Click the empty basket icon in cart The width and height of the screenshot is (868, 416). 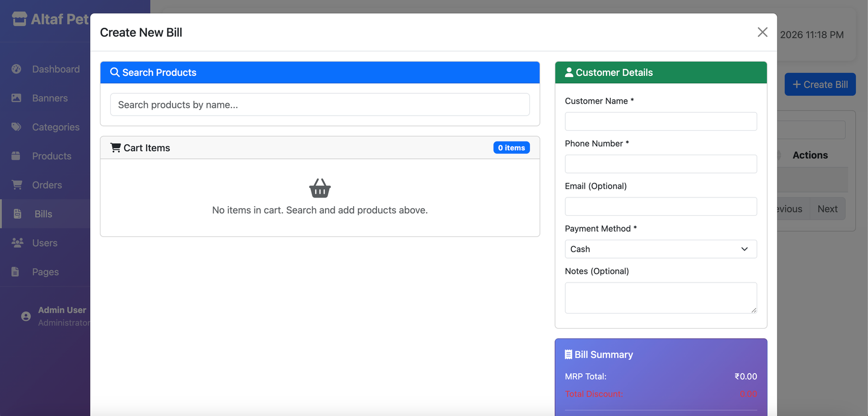click(x=320, y=188)
